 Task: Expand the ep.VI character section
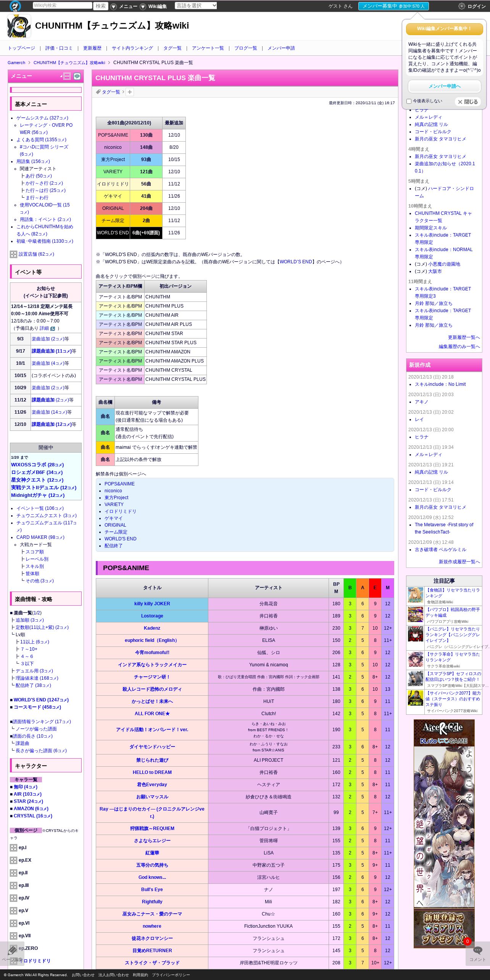[13, 923]
